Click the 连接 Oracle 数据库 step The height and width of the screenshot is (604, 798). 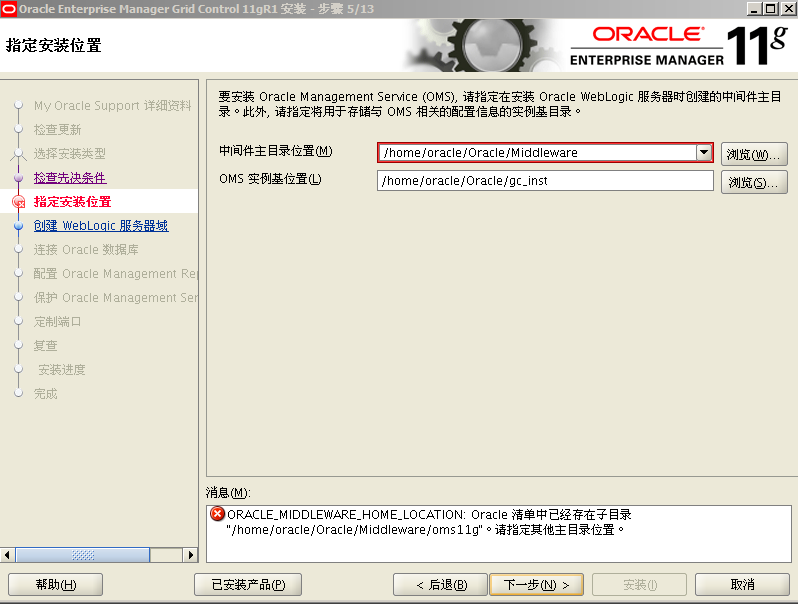[86, 249]
